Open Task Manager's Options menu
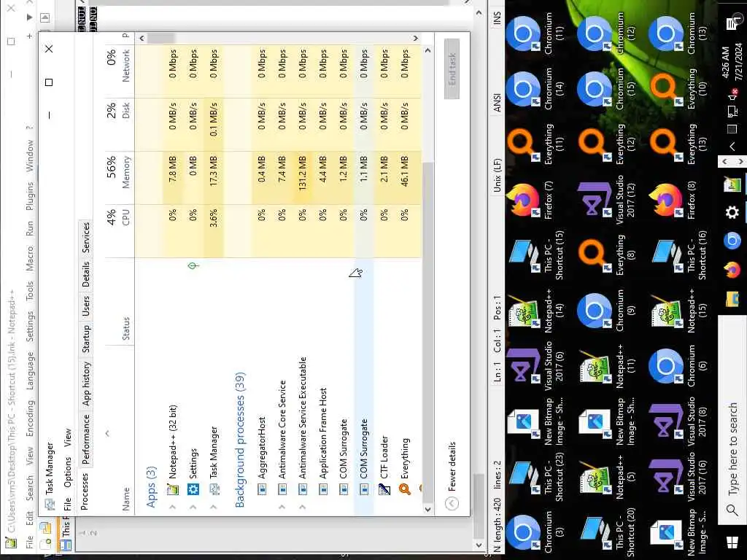 [67, 472]
